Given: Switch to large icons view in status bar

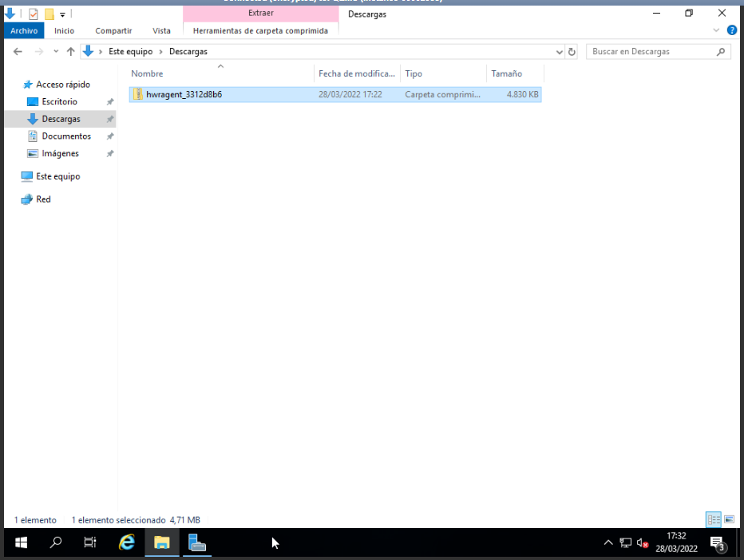Looking at the screenshot, I should 729,519.
